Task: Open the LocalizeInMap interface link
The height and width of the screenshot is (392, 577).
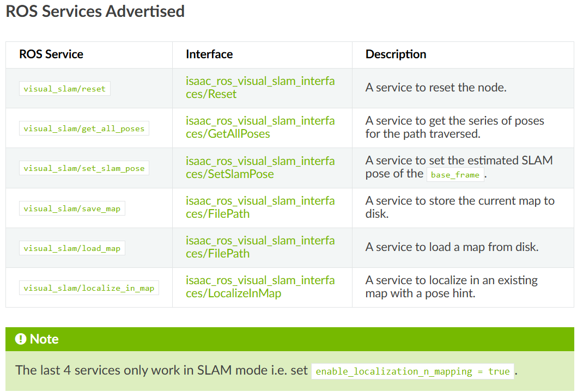Action: (x=260, y=286)
